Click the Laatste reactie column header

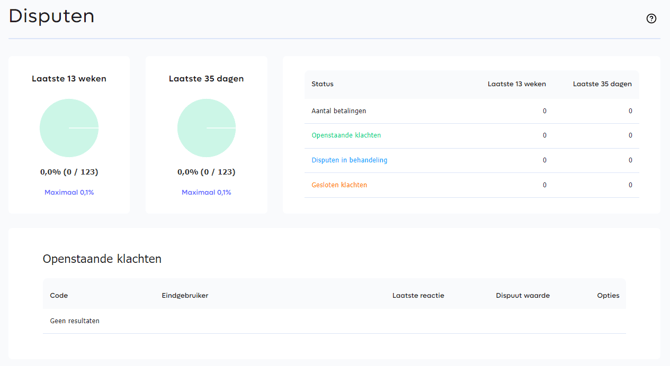pyautogui.click(x=418, y=296)
